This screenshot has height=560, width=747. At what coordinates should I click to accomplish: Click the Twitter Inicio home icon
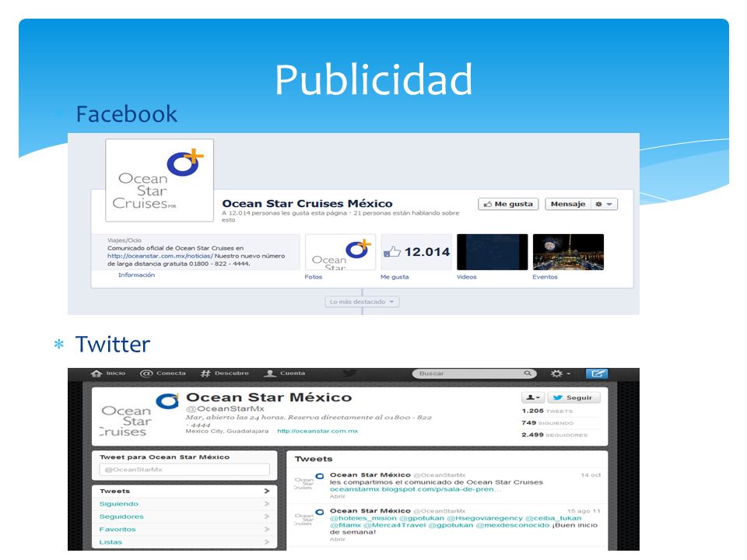click(96, 373)
